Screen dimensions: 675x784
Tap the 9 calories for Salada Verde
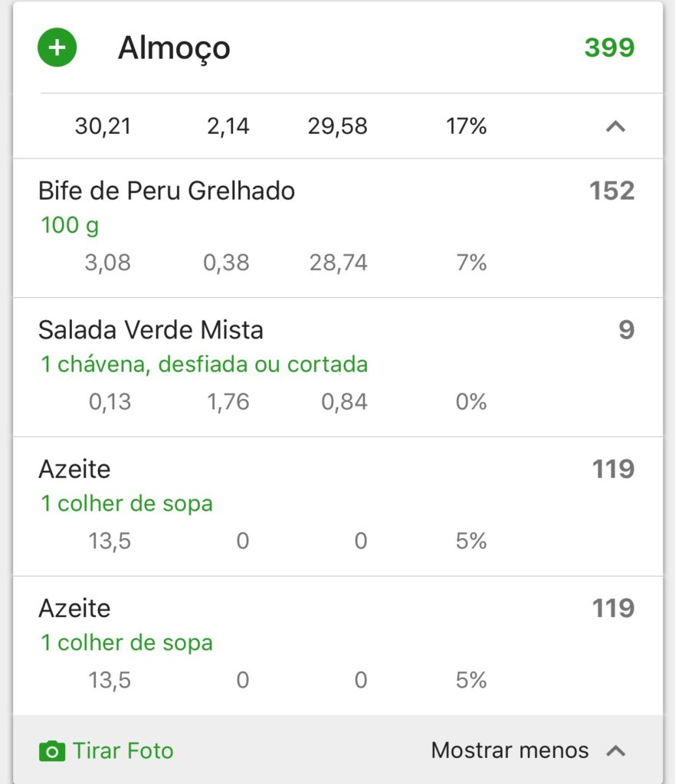(x=627, y=329)
